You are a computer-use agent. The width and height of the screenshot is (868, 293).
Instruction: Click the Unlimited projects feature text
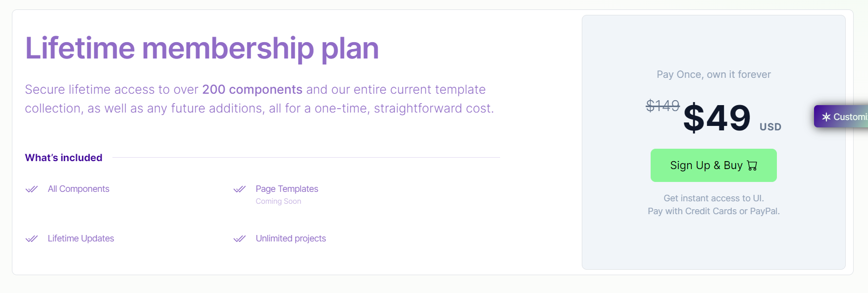(x=291, y=238)
